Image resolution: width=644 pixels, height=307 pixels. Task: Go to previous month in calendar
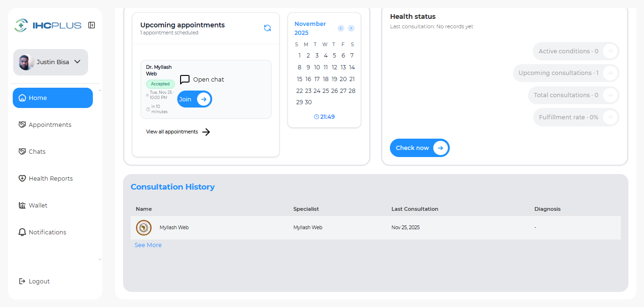coord(341,28)
